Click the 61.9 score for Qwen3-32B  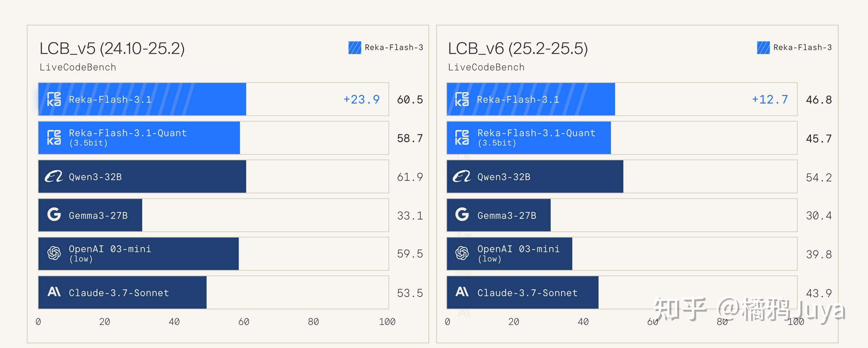click(x=410, y=177)
